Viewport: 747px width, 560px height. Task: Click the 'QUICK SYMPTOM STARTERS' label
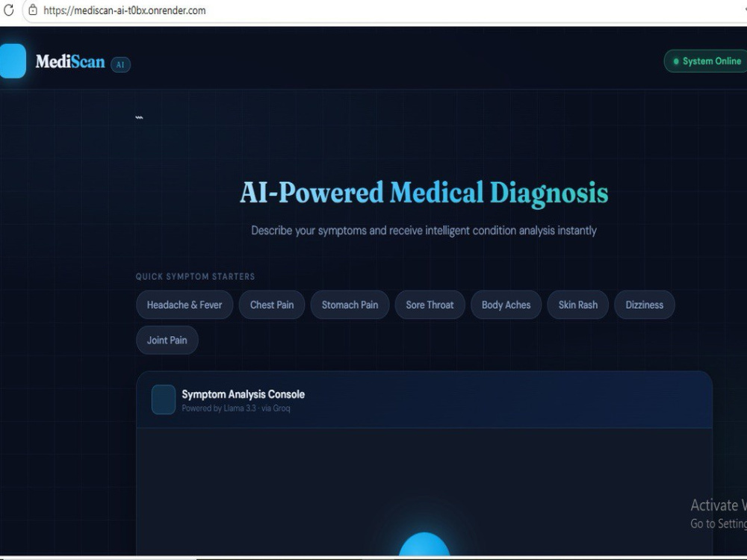[195, 276]
